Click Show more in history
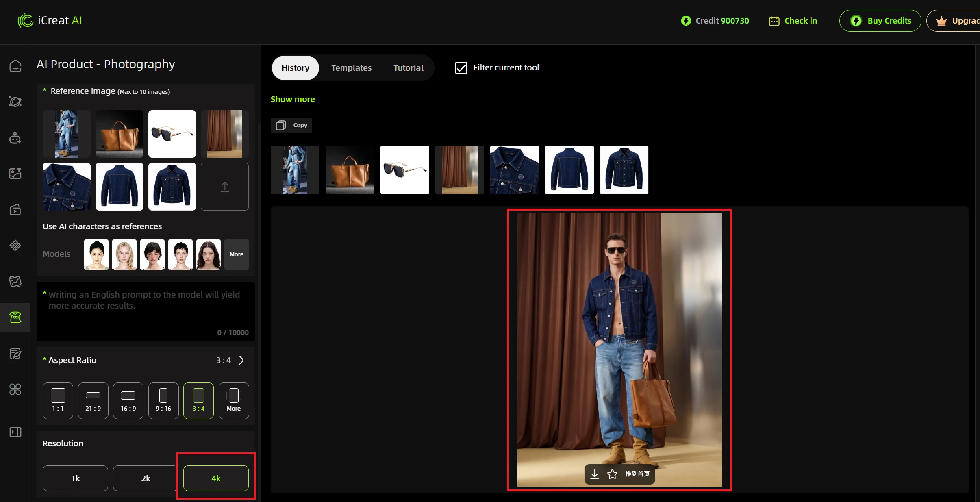Image resolution: width=980 pixels, height=502 pixels. point(293,99)
